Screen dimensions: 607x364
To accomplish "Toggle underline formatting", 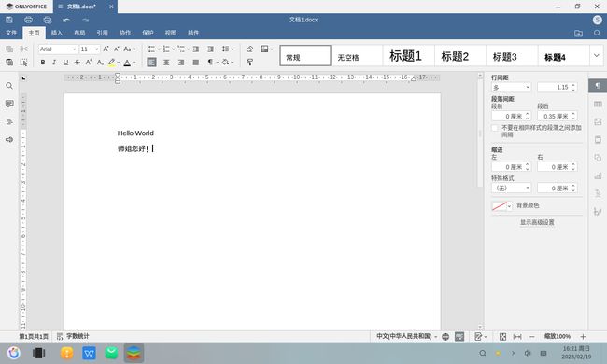I will [x=65, y=63].
